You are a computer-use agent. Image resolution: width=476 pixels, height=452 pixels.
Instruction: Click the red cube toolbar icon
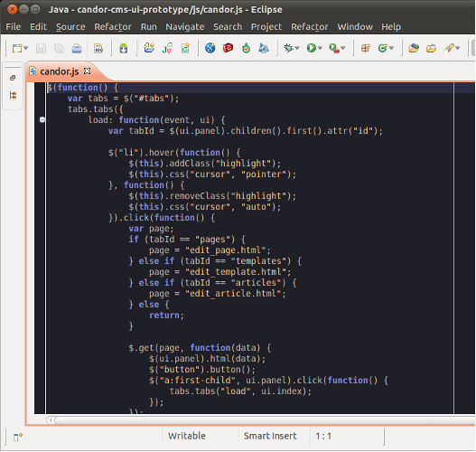pyautogui.click(x=228, y=48)
